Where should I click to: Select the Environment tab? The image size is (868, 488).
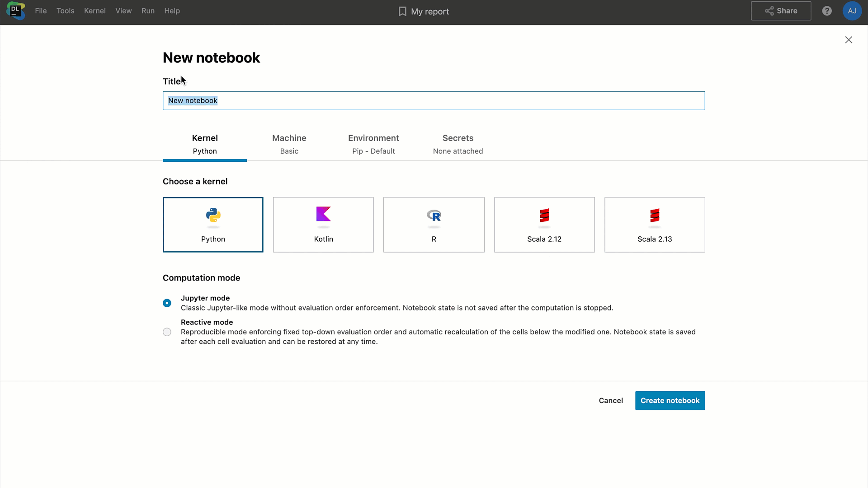point(373,144)
